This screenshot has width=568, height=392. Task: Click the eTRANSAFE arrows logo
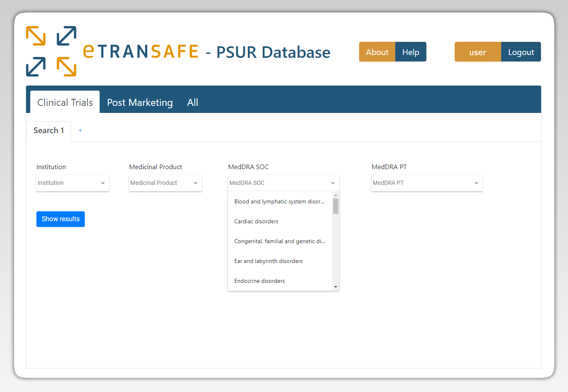[x=51, y=50]
